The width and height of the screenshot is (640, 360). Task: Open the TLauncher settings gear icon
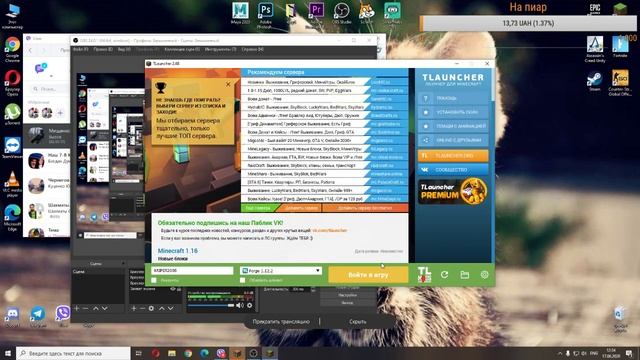[484, 275]
